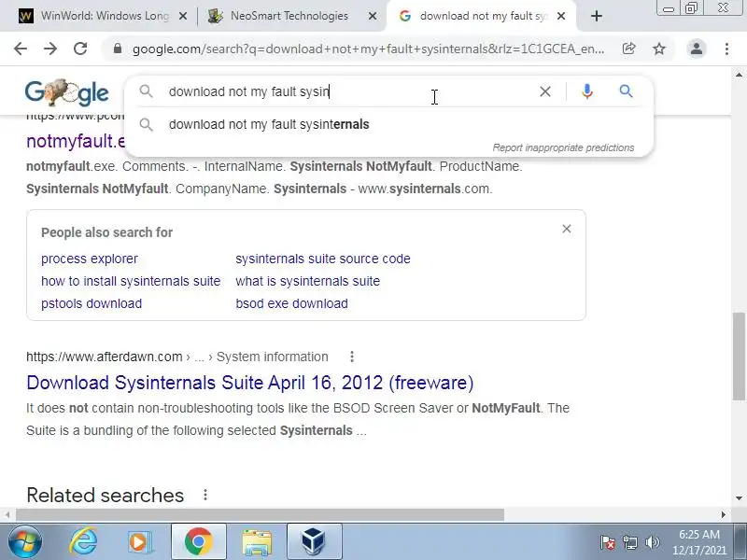Open VirtualBox from the taskbar
This screenshot has width=747, height=560.
315,542
